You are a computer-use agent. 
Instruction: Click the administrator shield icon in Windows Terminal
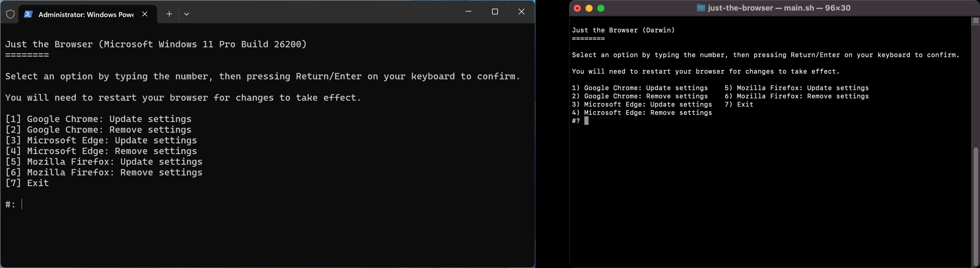click(11, 14)
